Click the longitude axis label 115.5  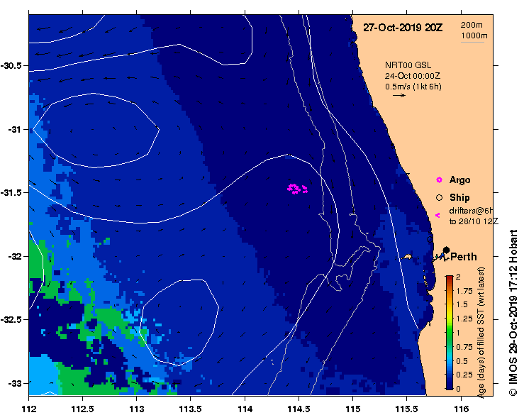pyautogui.click(x=407, y=409)
